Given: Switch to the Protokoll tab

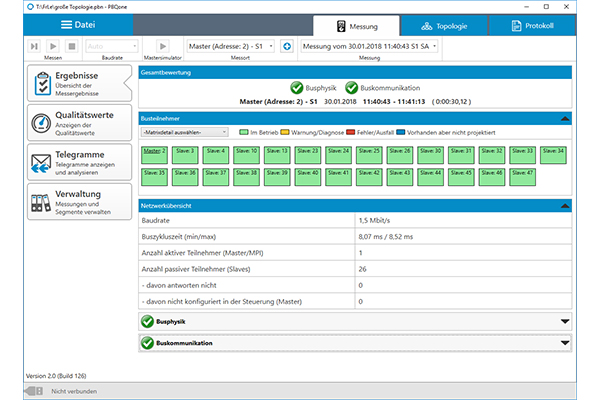Looking at the screenshot, I should tap(532, 26).
